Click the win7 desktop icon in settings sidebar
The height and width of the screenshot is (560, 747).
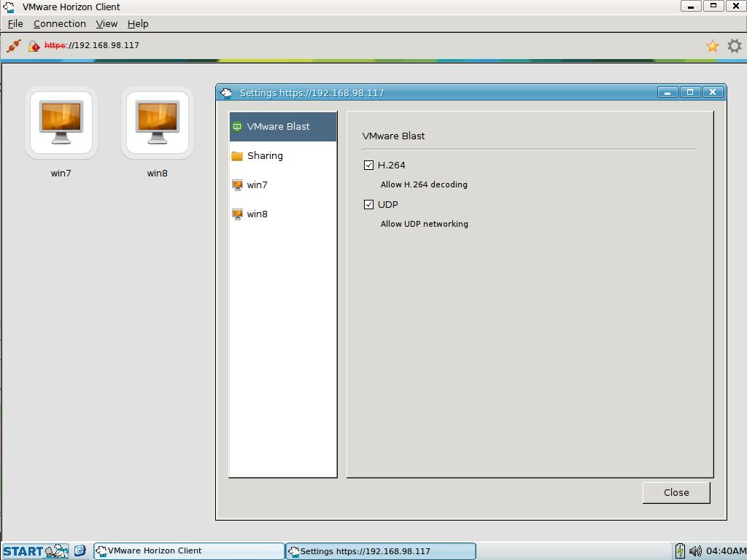coord(237,184)
